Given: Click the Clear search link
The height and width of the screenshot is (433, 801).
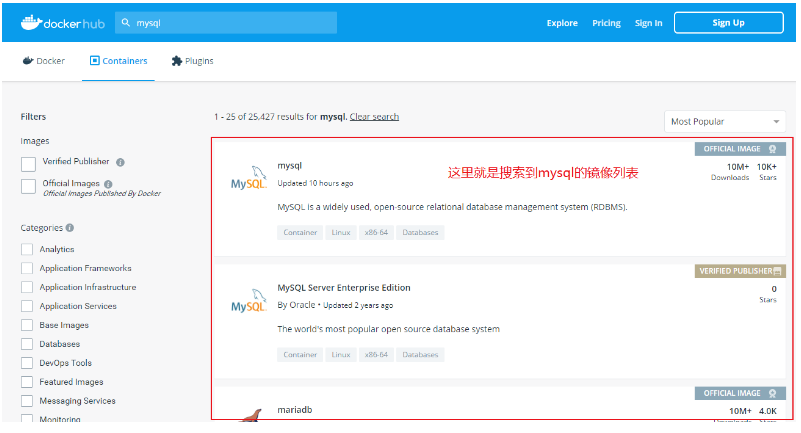Looking at the screenshot, I should [374, 116].
